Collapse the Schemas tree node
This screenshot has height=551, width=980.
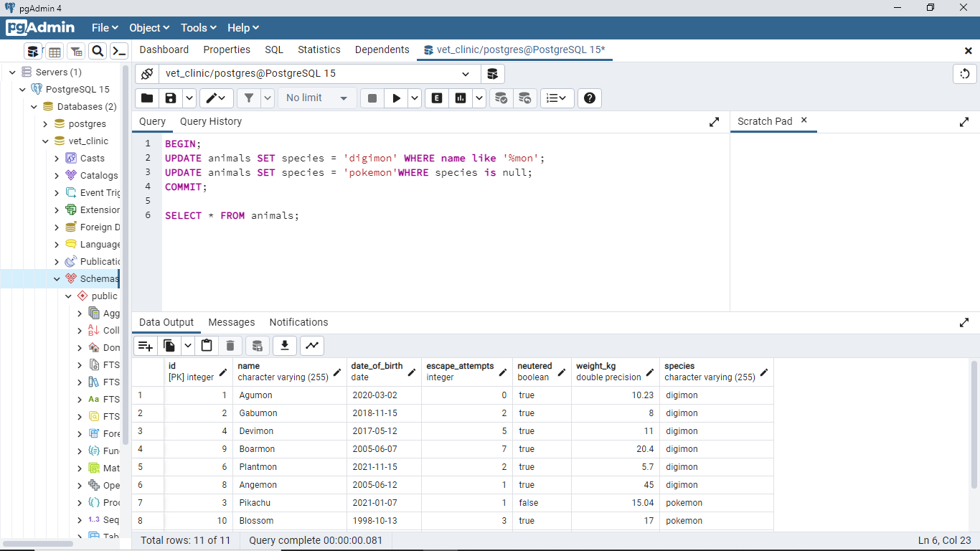point(57,279)
